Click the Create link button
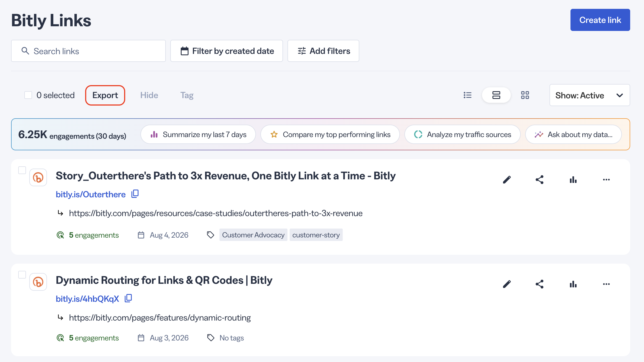 [600, 20]
